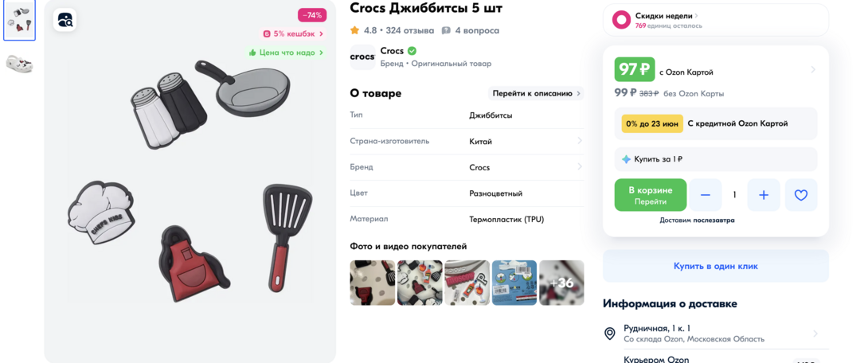The image size is (868, 363).
Task: Decrease quantity with the minus button
Action: [x=706, y=195]
